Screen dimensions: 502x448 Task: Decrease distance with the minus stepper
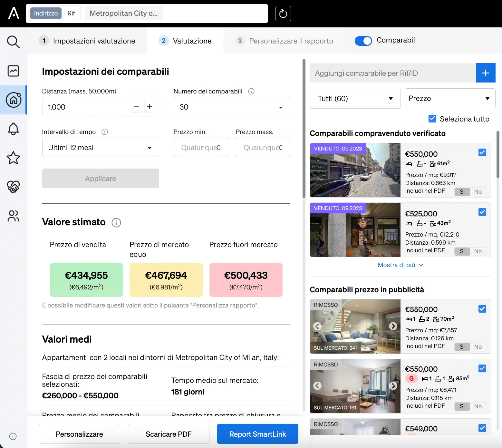pyautogui.click(x=136, y=107)
